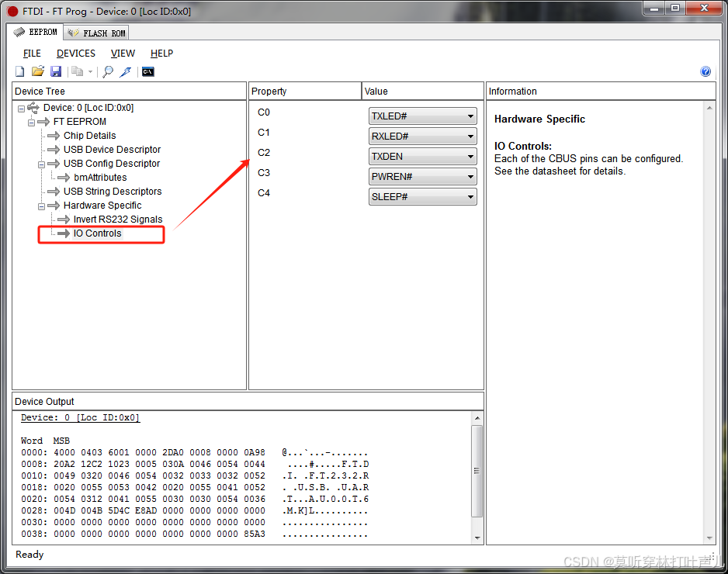Collapse the Hardware Specific node
The height and width of the screenshot is (574, 728).
pos(41,206)
